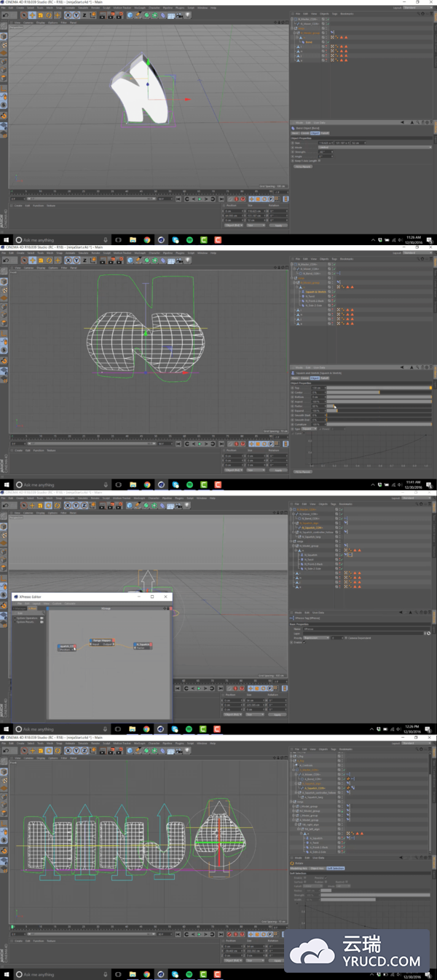Toggle X-axis lock in the 11:26 AM toolbar
Image resolution: width=437 pixels, height=980 pixels.
(x=67, y=15)
